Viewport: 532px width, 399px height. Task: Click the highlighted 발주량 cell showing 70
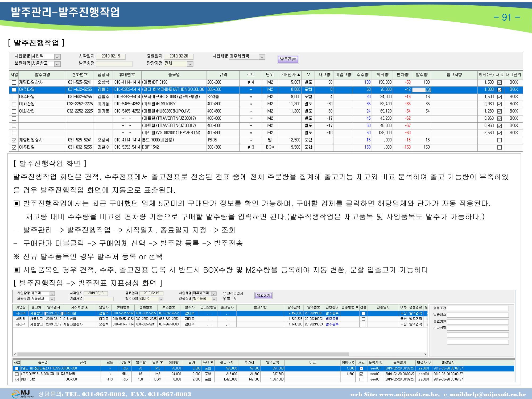[x=421, y=90]
